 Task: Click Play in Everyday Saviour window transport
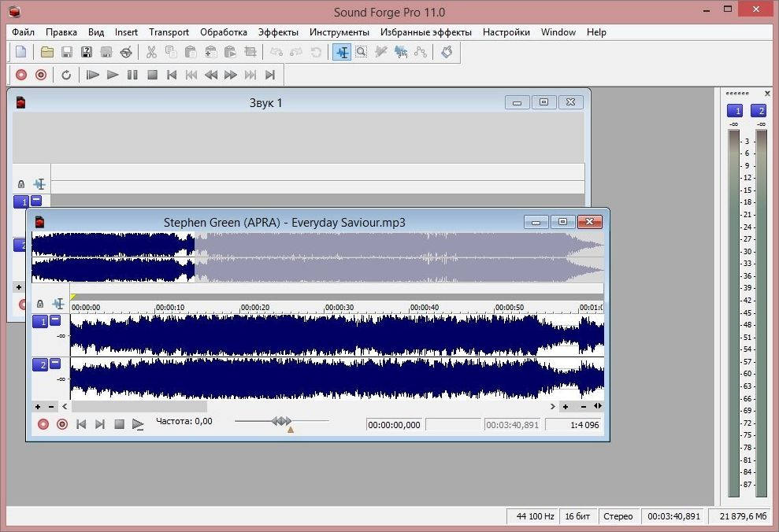pyautogui.click(x=138, y=424)
